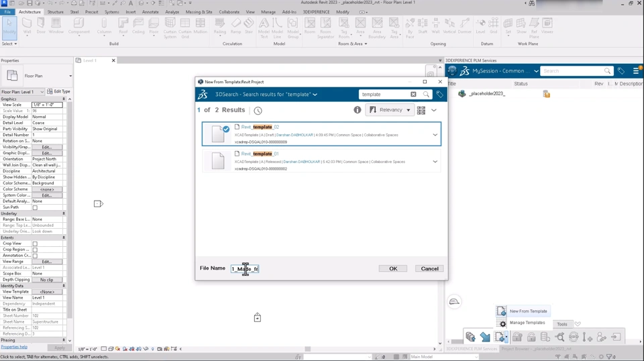This screenshot has height=361, width=644.
Task: Click the search-relations icon in PLM toolbar
Action: point(559,337)
